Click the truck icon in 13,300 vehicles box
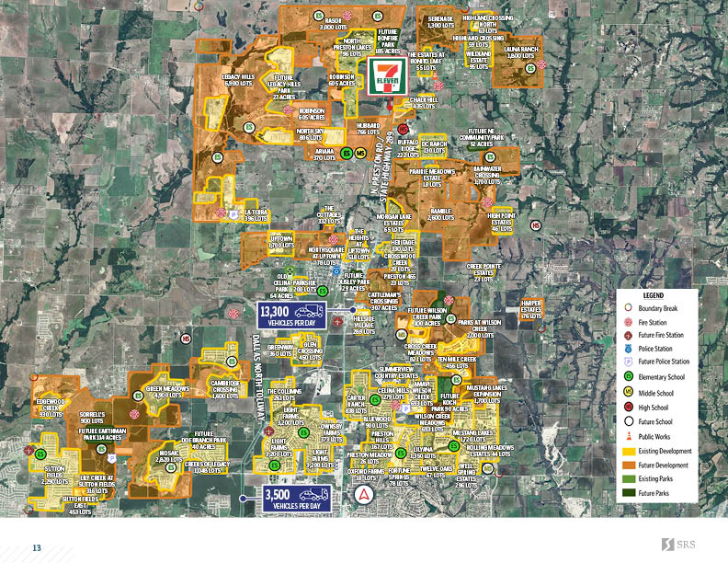This screenshot has width=728, height=563. 309,311
